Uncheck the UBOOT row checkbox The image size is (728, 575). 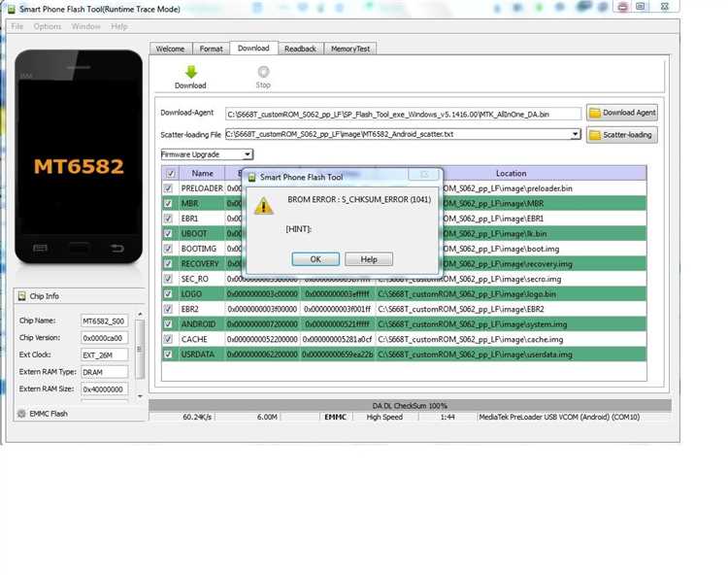click(x=168, y=234)
